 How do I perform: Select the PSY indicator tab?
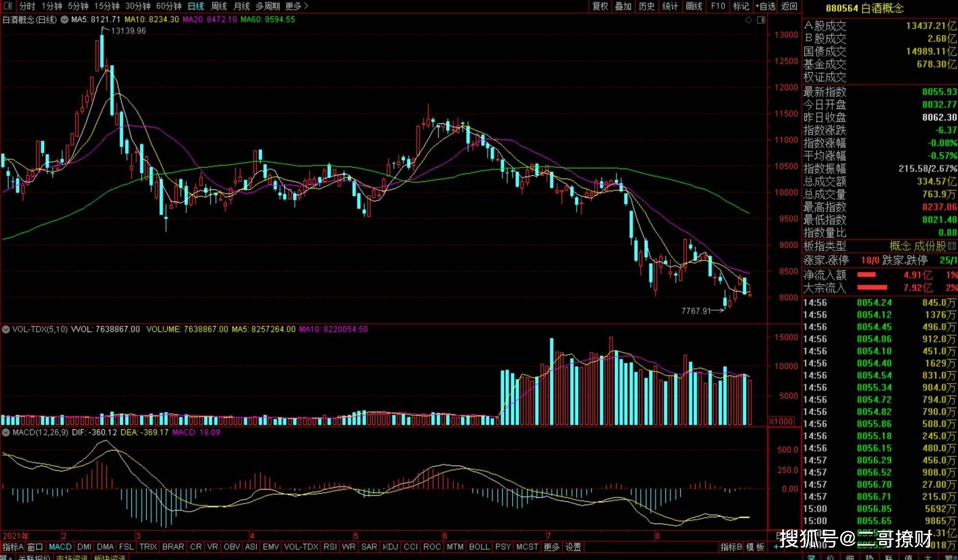503,547
